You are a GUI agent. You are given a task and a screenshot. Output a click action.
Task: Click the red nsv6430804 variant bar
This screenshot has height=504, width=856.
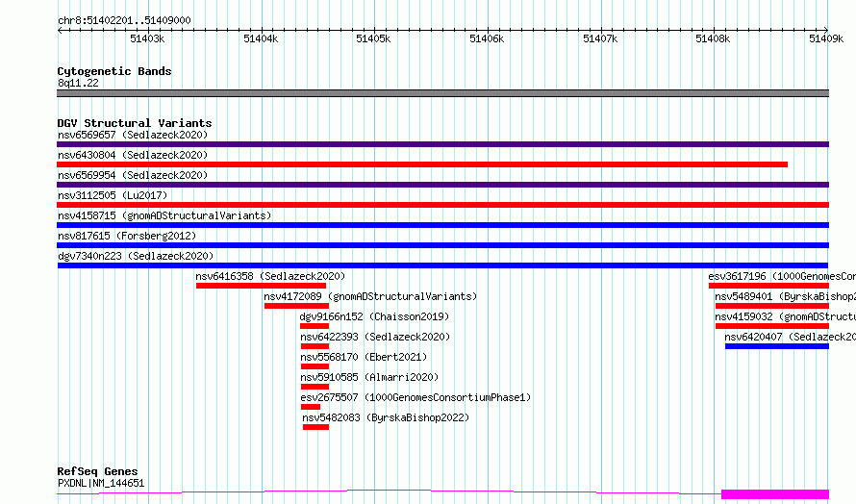(x=422, y=164)
